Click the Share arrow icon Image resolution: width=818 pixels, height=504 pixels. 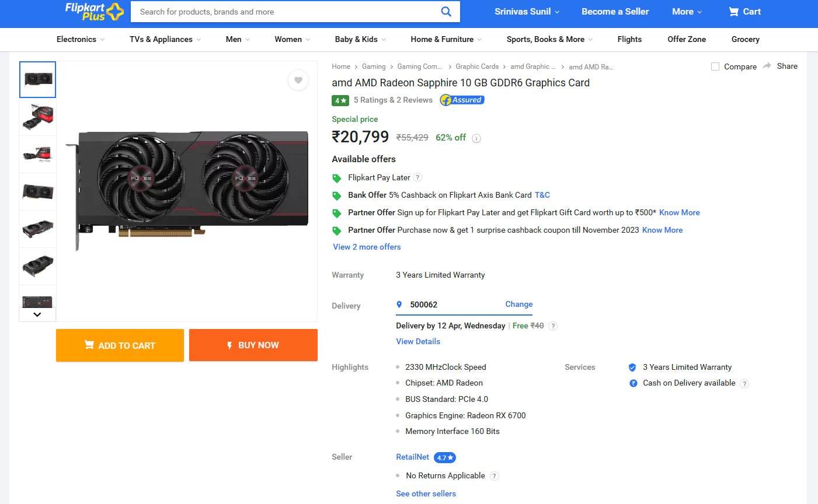click(x=767, y=66)
